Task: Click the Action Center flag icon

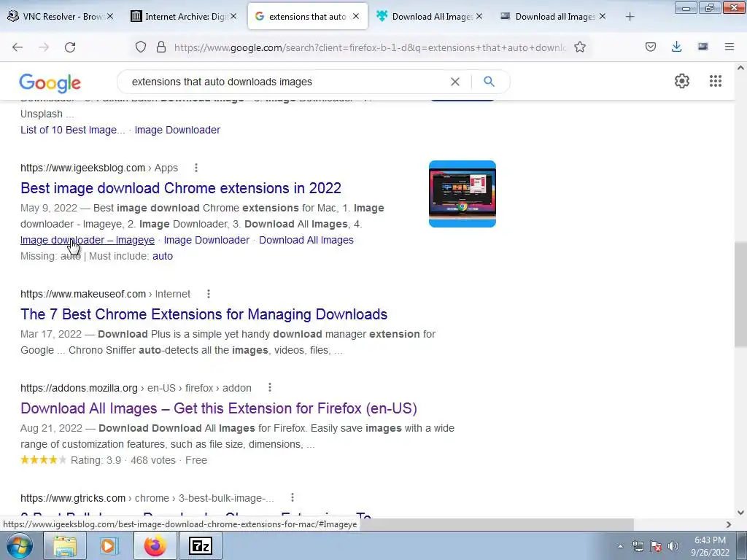Action: click(x=656, y=546)
